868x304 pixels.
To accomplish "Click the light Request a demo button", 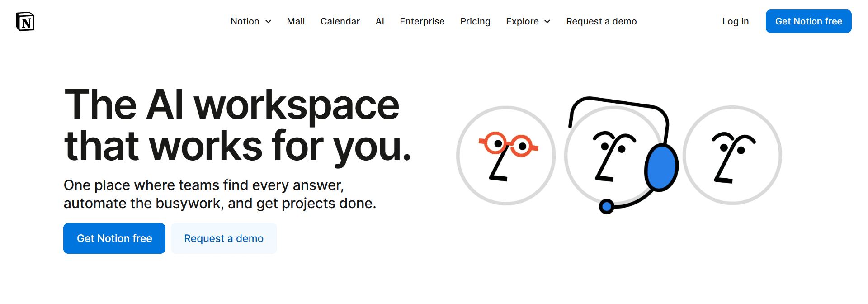I will 224,238.
